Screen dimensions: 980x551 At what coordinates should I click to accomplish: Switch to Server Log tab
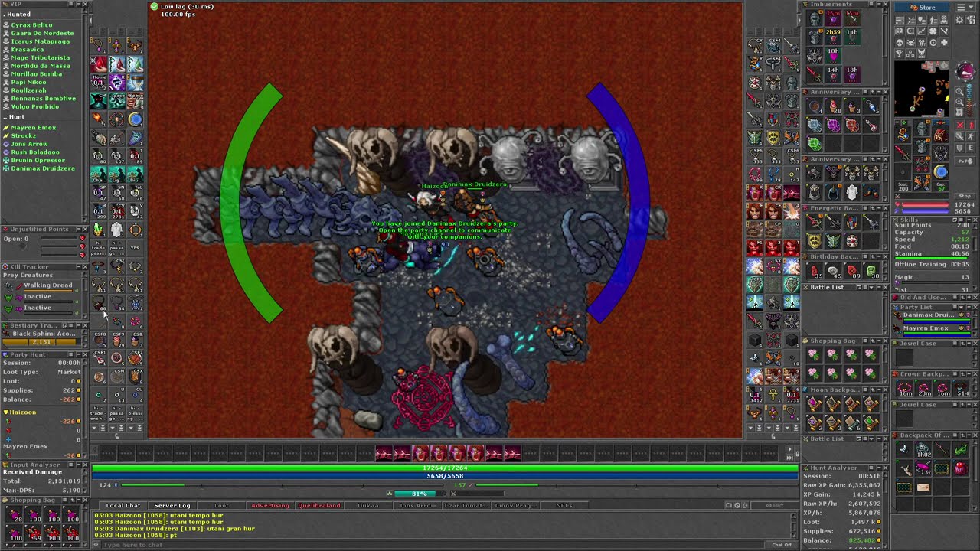click(172, 506)
